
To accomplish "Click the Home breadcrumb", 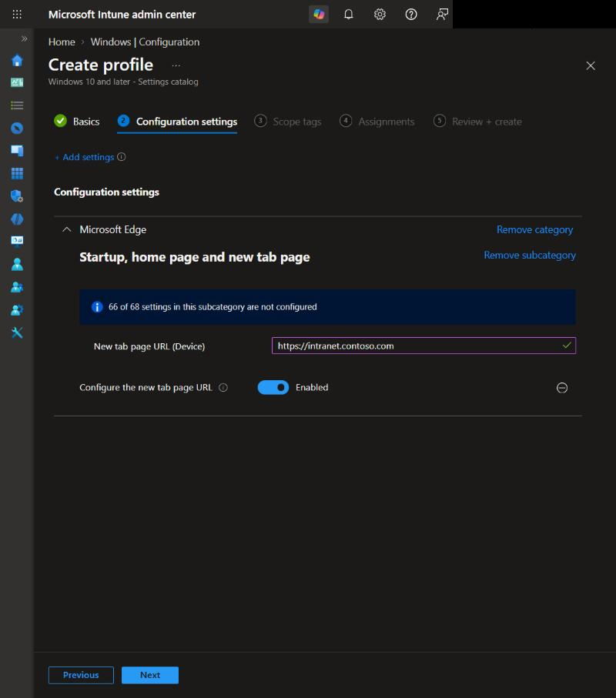I will 62,42.
